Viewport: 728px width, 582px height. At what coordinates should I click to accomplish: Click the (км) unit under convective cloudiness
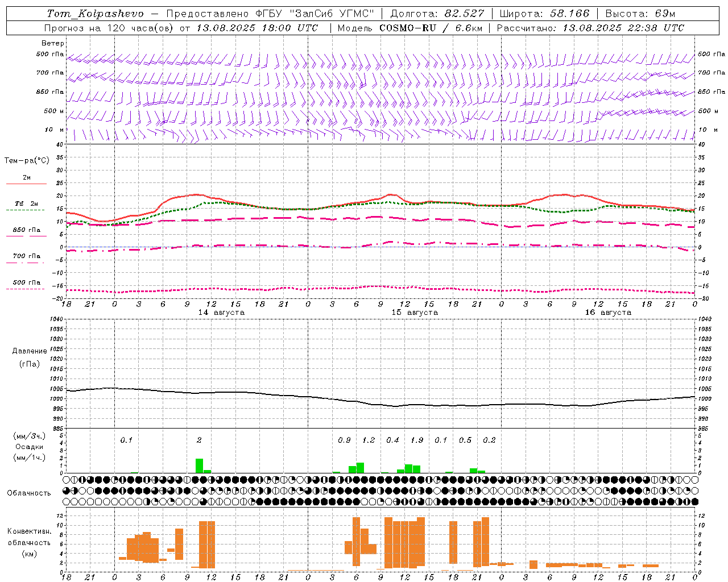[x=29, y=554]
